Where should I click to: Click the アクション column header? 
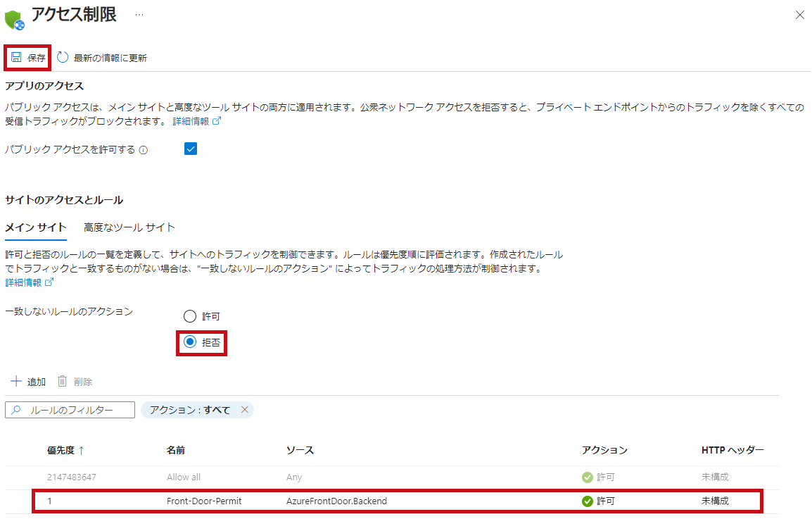point(604,450)
